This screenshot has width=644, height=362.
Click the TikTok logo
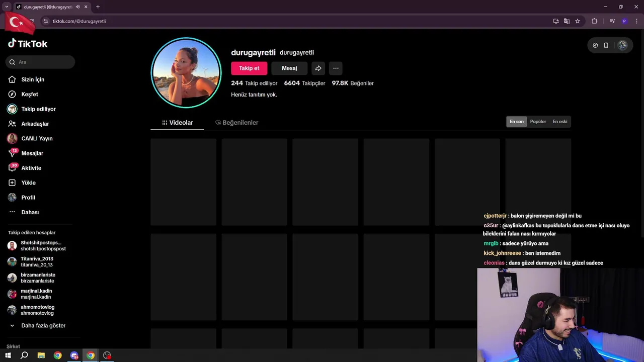pos(28,44)
